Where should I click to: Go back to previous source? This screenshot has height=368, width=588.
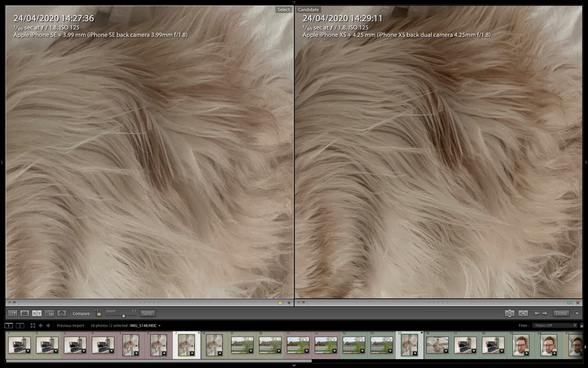(41, 325)
